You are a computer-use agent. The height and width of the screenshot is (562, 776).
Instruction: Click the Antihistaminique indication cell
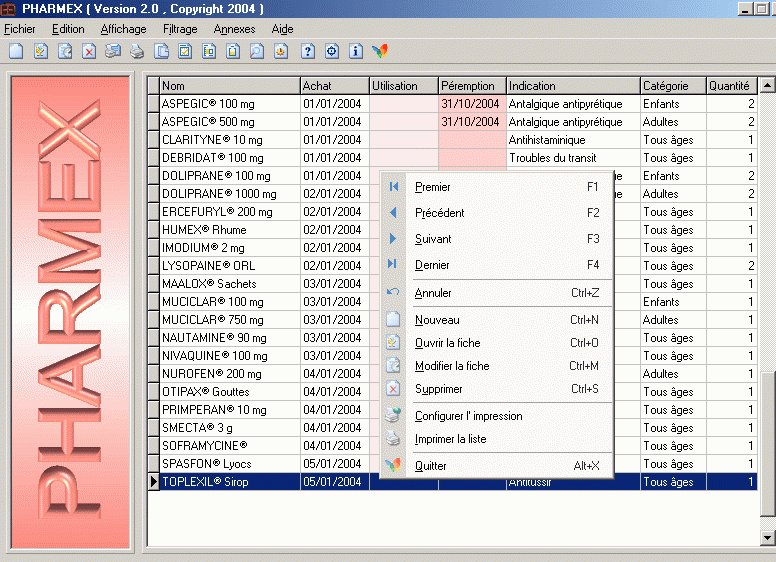[x=574, y=140]
